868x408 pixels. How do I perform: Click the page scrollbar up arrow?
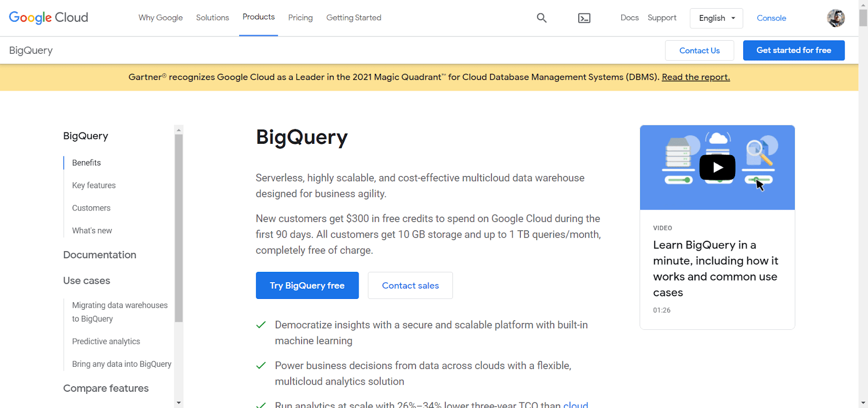pyautogui.click(x=863, y=4)
